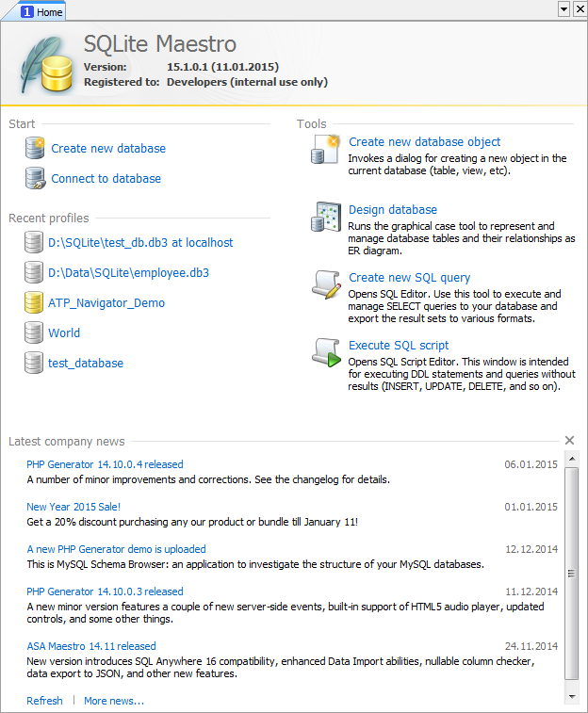Open the Create new database link
Screen dimensions: 588x713
tap(108, 149)
